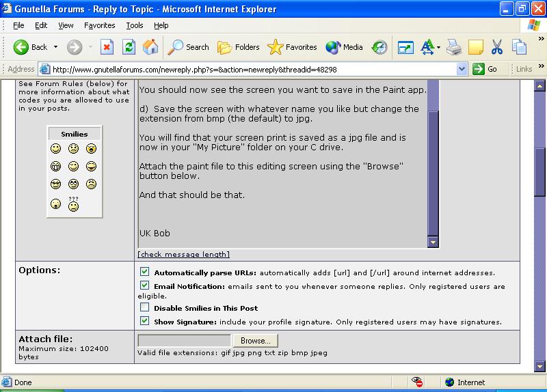The image size is (547, 392).
Task: Insert the sad frown smiley in top row
Action: point(73,148)
